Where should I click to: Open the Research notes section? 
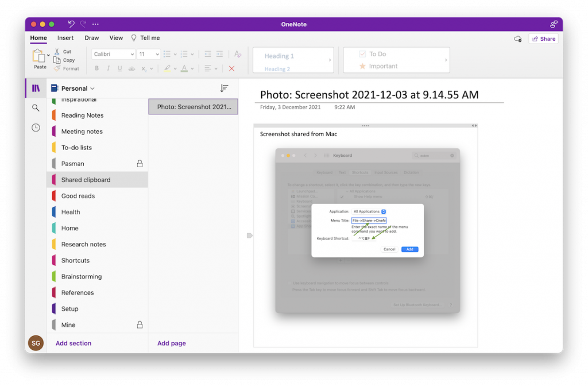97,244
